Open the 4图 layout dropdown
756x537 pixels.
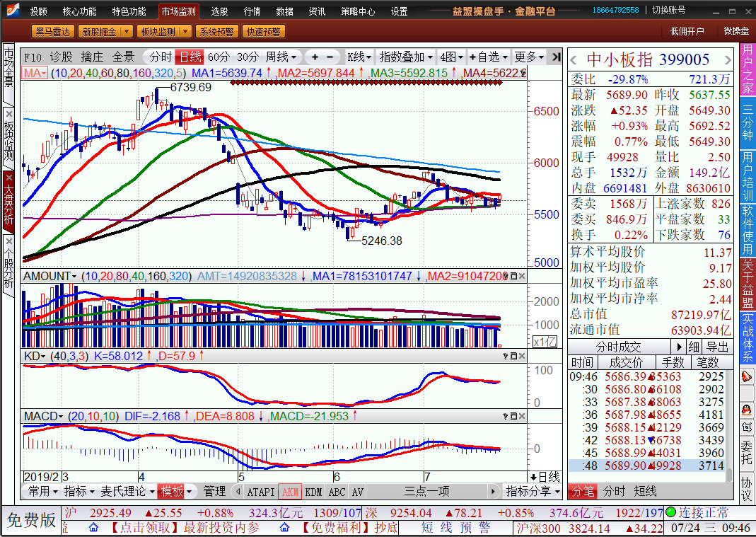point(451,57)
